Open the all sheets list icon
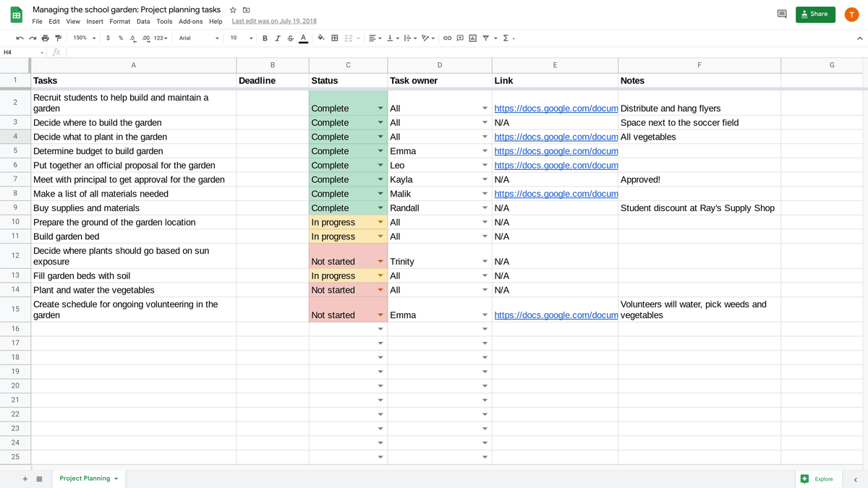This screenshot has width=868, height=488. coord(39,479)
